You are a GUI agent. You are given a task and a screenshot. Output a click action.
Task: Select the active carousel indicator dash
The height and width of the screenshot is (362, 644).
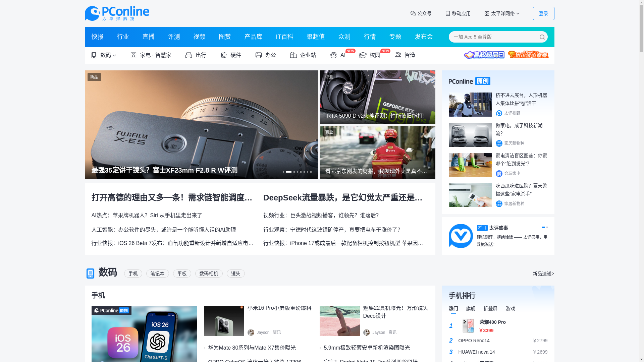click(288, 172)
